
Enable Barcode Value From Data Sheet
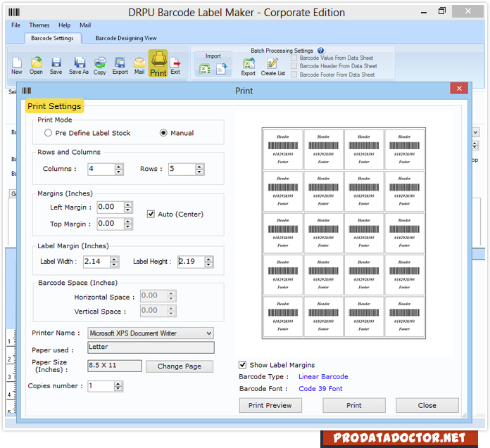pos(294,58)
